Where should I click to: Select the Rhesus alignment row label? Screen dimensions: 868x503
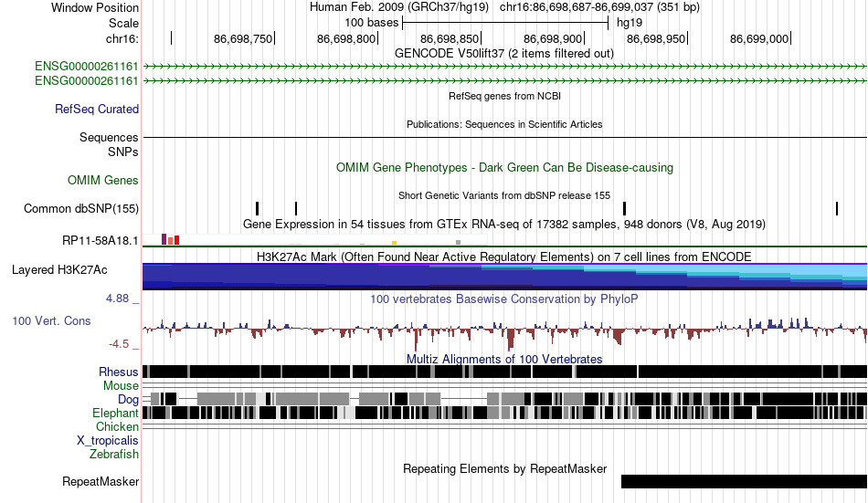(x=119, y=372)
